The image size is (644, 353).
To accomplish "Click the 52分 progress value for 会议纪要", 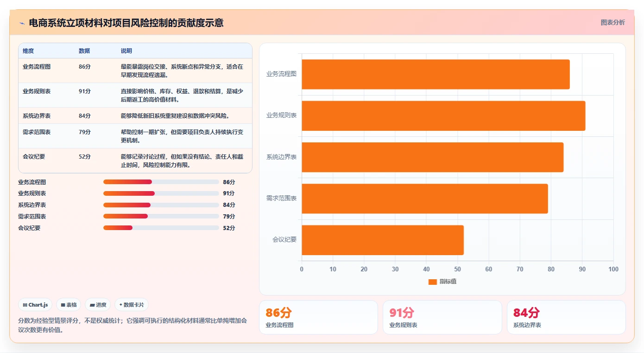I will pyautogui.click(x=229, y=228).
